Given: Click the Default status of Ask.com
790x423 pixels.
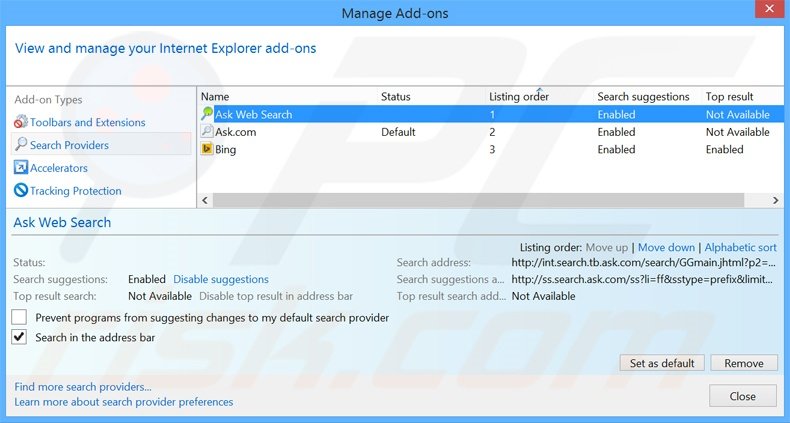Looking at the screenshot, I should pos(398,132).
